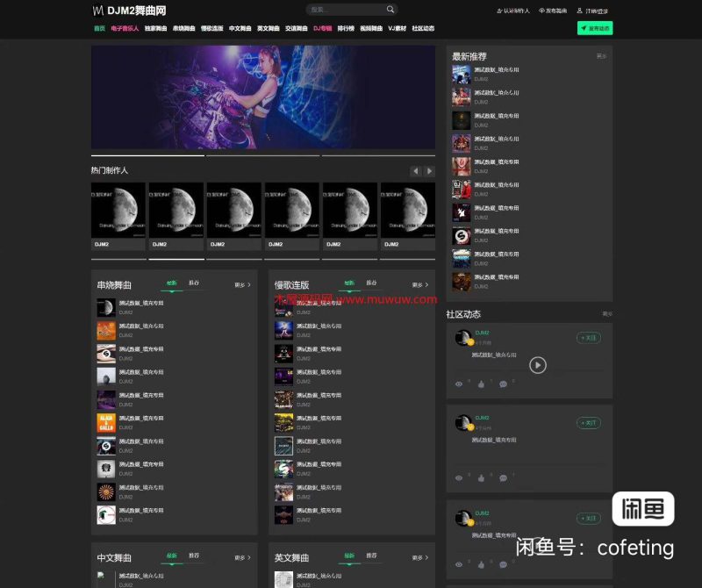The width and height of the screenshot is (702, 588).
Task: Follow DJM2 via +关注 on second post
Action: tap(588, 423)
